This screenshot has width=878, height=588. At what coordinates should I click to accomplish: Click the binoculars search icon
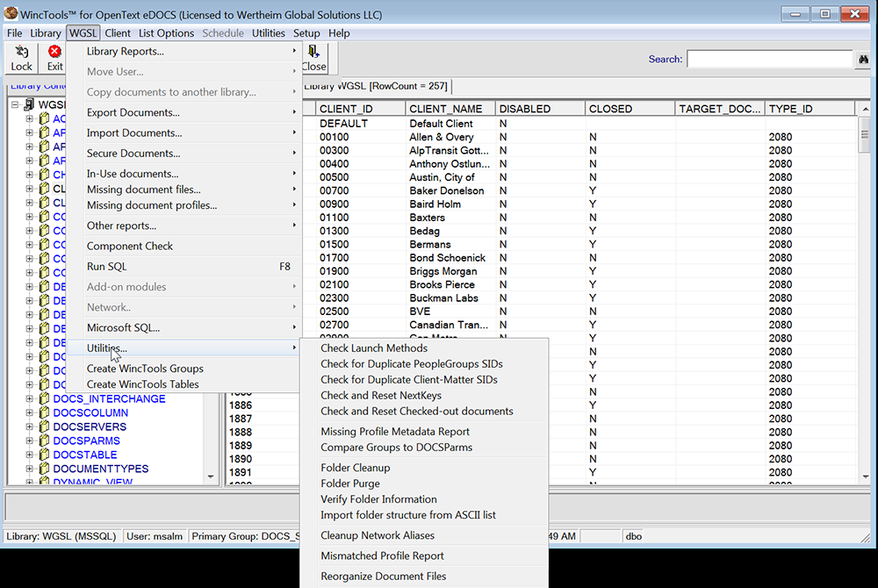click(x=863, y=59)
